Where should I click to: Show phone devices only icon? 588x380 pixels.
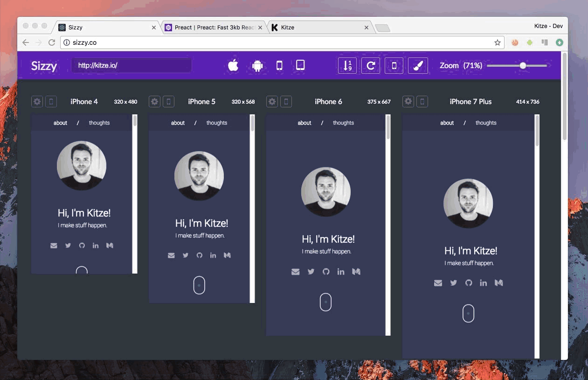coord(279,65)
